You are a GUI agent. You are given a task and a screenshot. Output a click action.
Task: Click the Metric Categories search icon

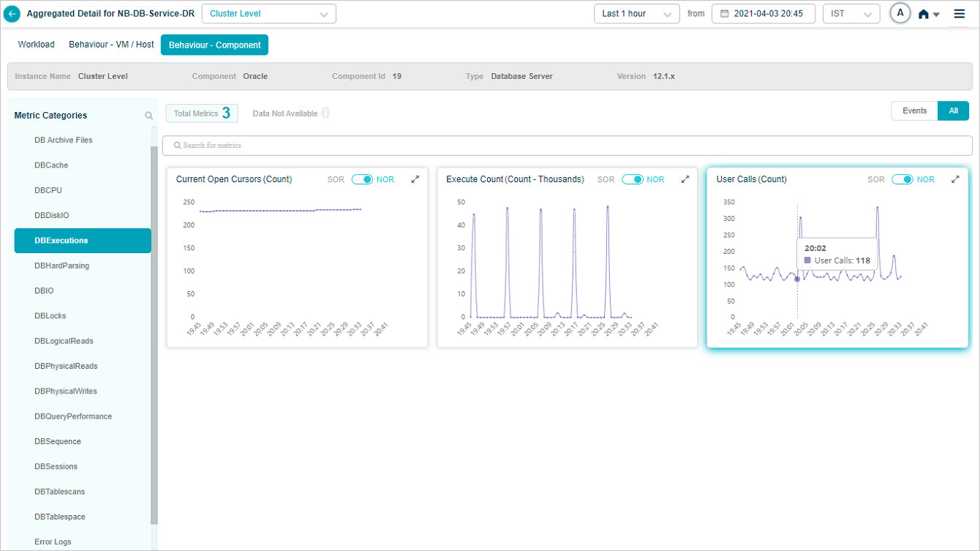click(149, 116)
